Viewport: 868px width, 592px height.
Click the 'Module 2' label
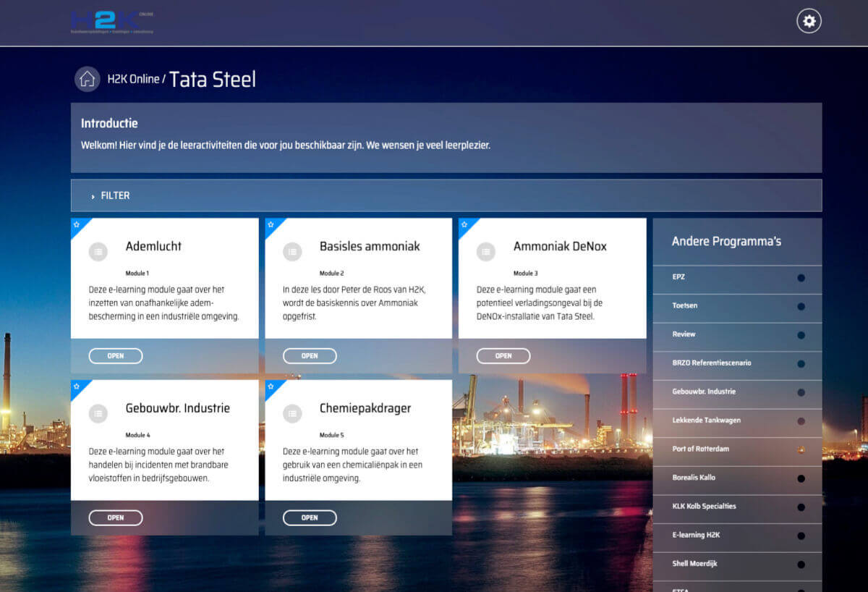332,274
